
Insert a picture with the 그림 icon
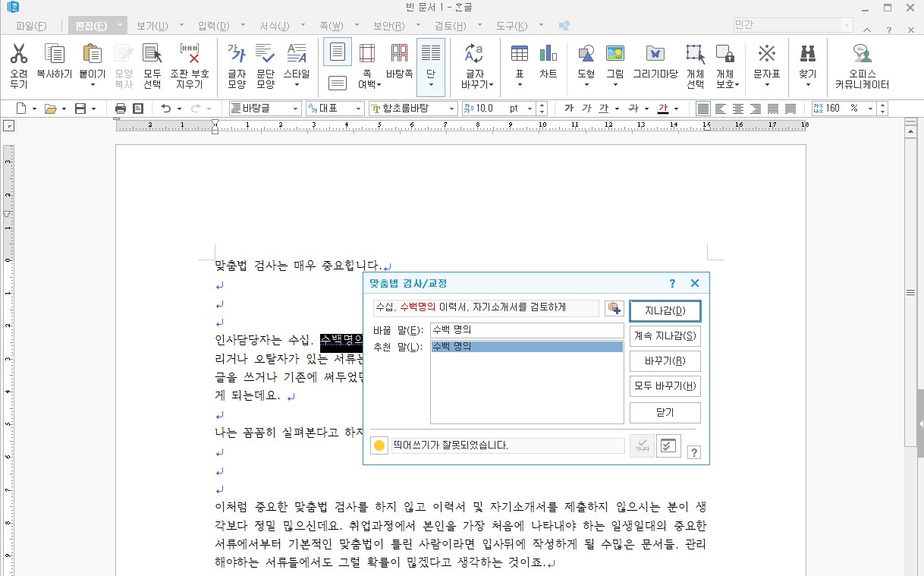[615, 59]
